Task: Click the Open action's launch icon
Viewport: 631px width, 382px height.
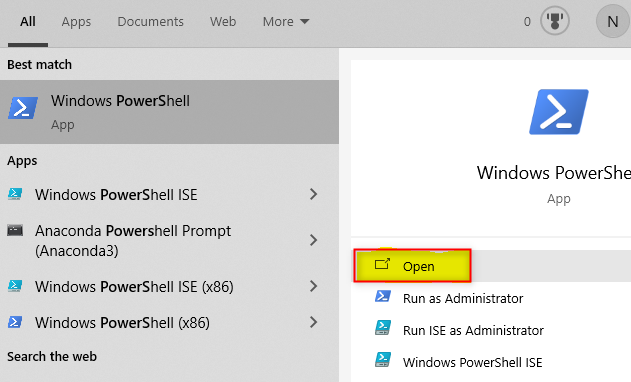Action: tap(382, 264)
